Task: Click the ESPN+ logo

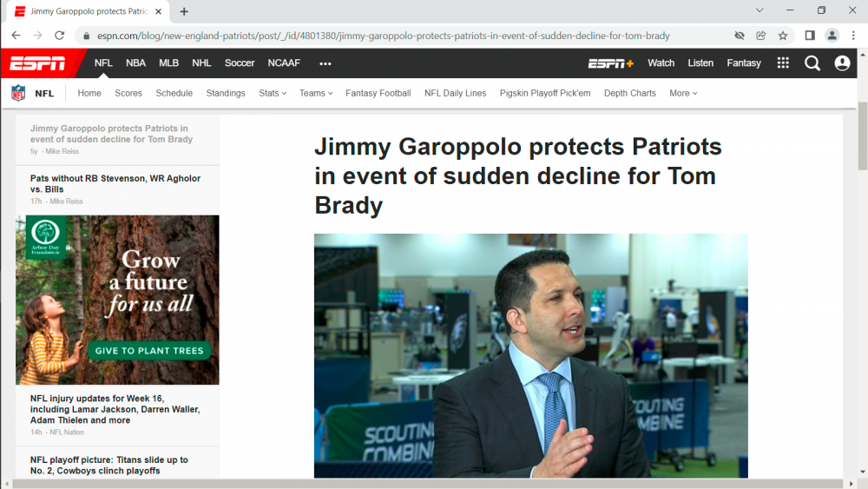Action: [610, 63]
